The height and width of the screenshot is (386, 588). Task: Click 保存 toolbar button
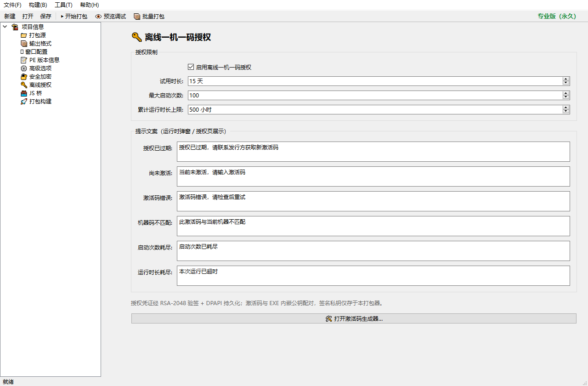click(45, 17)
